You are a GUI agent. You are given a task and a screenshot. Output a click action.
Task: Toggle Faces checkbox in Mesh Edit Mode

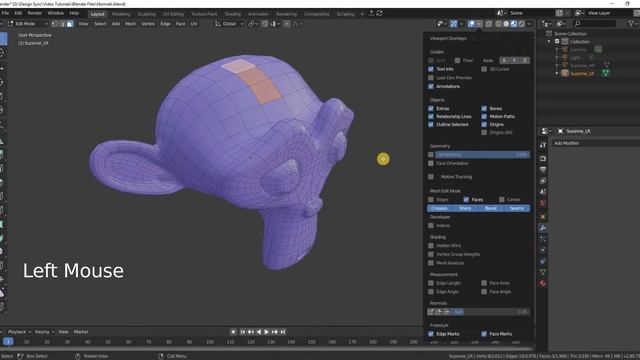pyautogui.click(x=466, y=200)
